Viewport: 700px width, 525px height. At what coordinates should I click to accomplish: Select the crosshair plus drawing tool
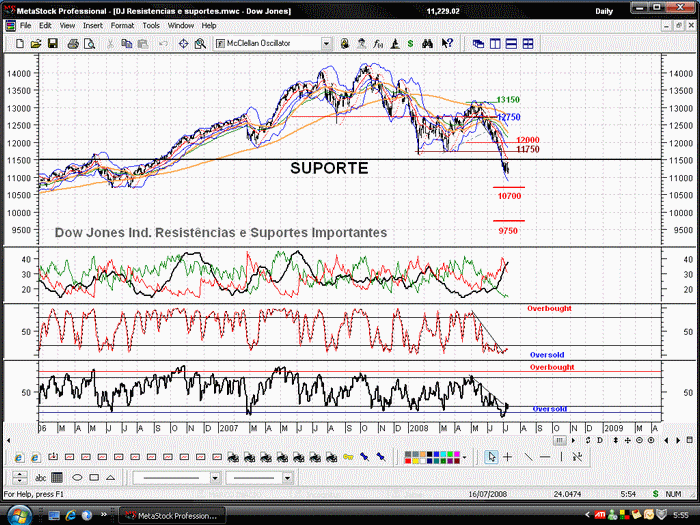508,457
